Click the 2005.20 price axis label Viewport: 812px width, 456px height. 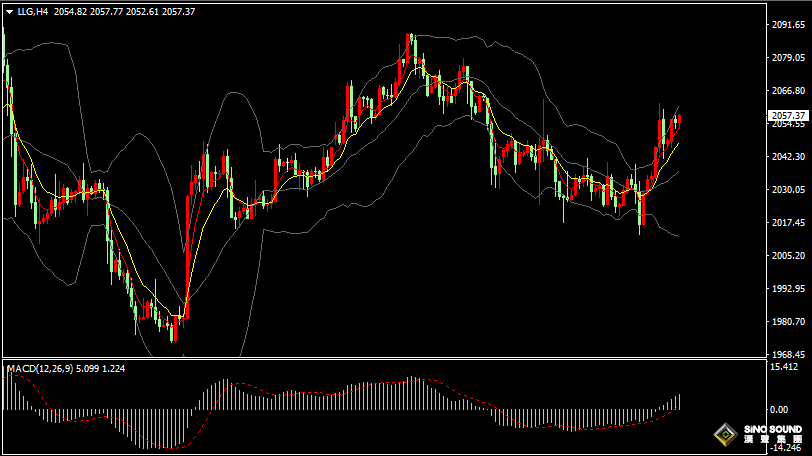point(785,256)
